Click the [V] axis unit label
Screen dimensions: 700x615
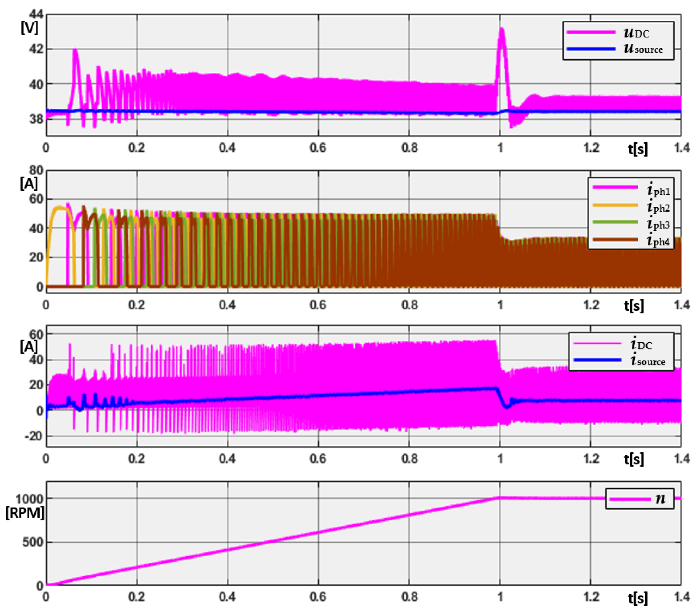(x=30, y=28)
